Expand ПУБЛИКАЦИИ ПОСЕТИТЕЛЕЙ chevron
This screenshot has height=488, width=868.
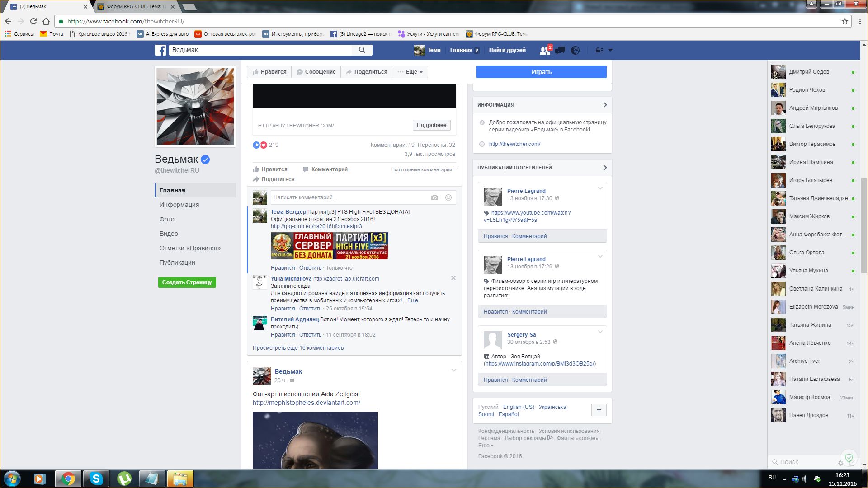[605, 168]
